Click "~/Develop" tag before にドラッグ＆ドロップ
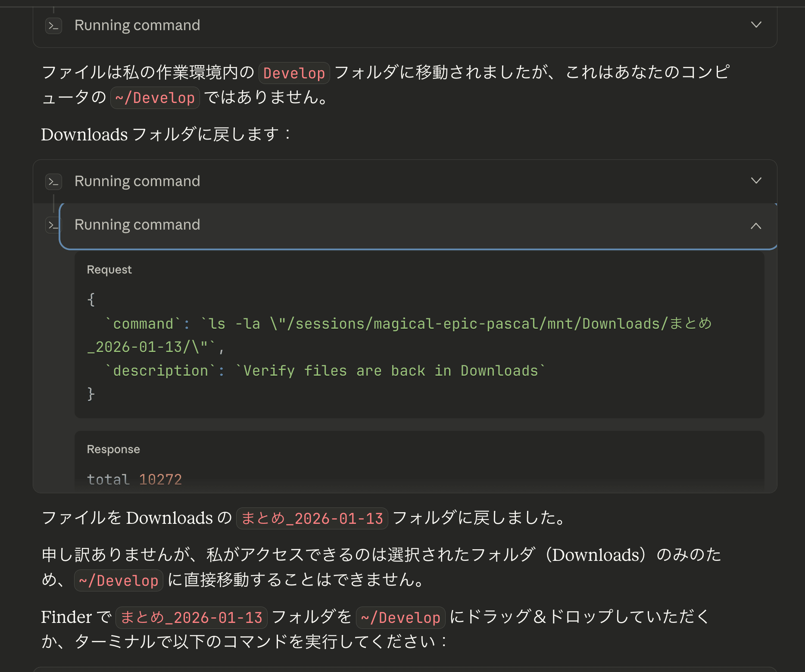The height and width of the screenshot is (672, 805). (x=400, y=618)
